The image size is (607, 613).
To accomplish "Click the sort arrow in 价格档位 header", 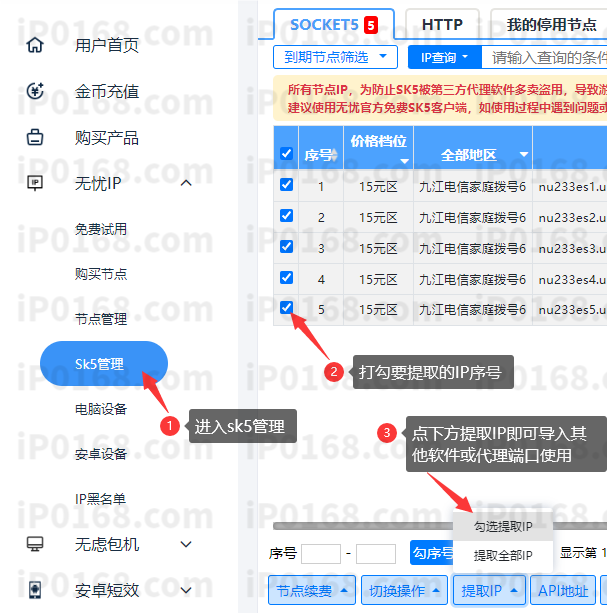I will 404,161.
